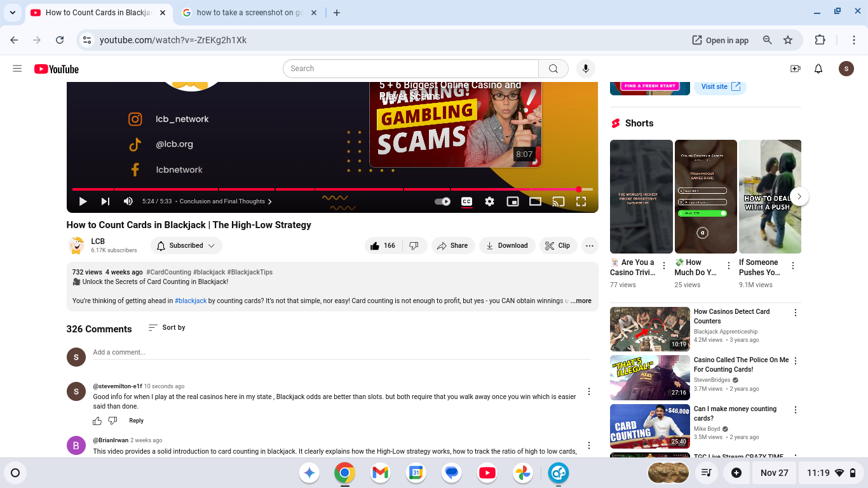Go to the YouTube home logo
The height and width of the screenshot is (488, 868).
(x=57, y=69)
